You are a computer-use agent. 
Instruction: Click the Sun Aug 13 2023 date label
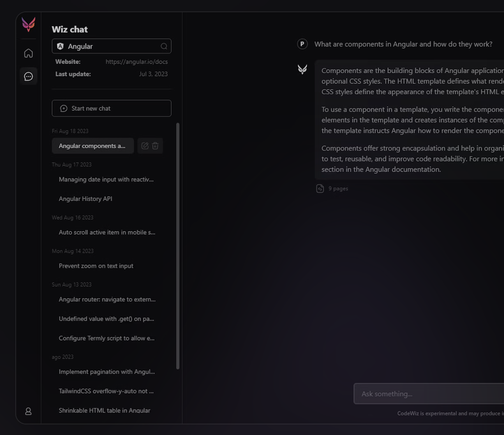pyautogui.click(x=72, y=284)
